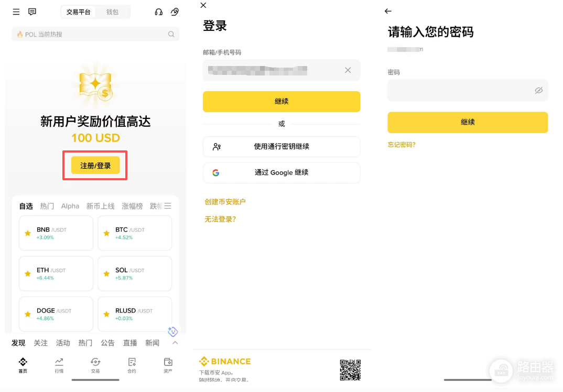Screen dimensions: 563x392
Task: Select the 新币上线 market tab
Action: 101,206
